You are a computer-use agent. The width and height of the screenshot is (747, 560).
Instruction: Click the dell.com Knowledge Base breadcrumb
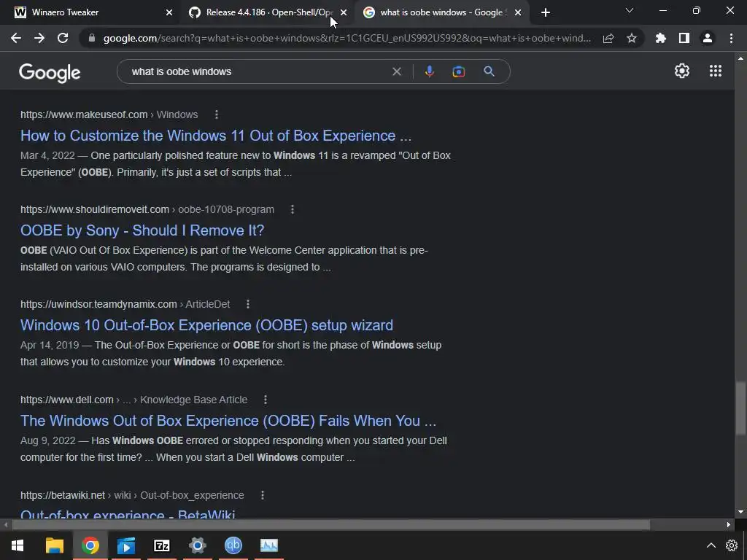click(193, 400)
